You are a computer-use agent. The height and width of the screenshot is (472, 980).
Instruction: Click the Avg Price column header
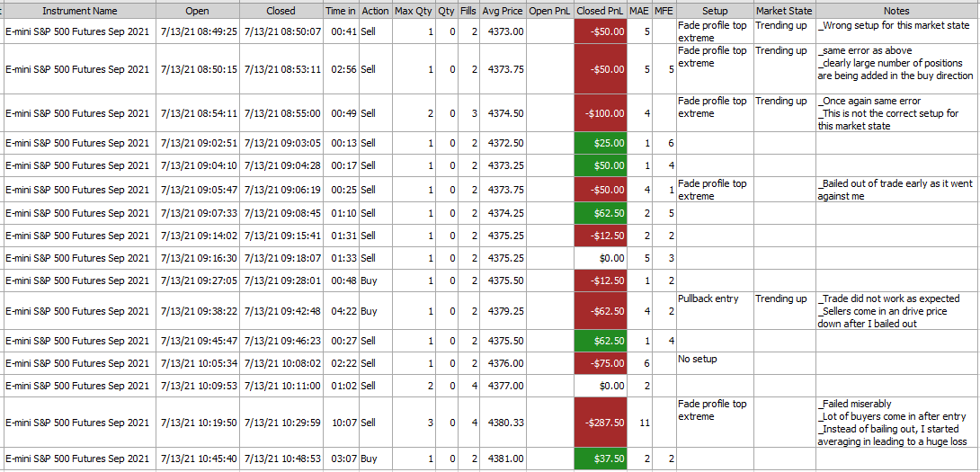[x=503, y=11]
